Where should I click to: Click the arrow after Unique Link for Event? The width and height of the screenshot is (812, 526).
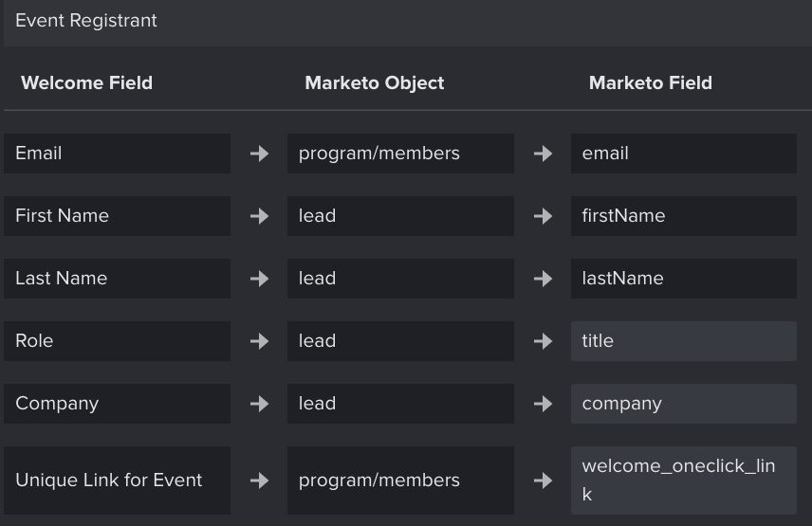[x=259, y=481]
